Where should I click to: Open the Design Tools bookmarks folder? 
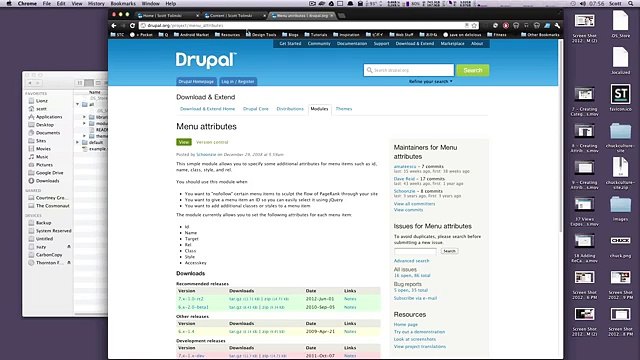click(x=261, y=35)
